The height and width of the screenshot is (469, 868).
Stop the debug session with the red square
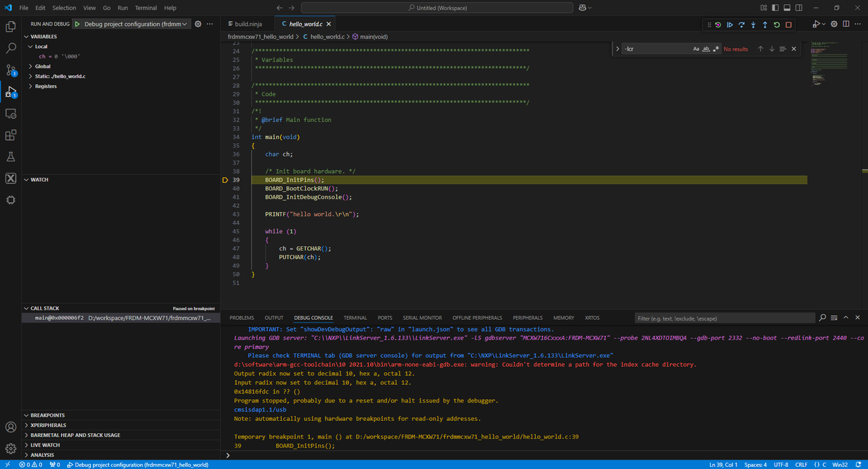[789, 25]
